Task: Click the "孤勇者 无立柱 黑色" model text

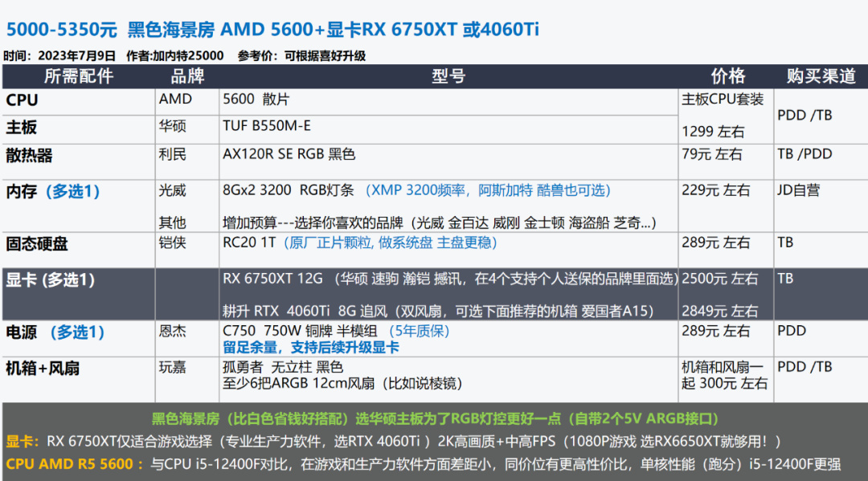Action: tap(283, 367)
